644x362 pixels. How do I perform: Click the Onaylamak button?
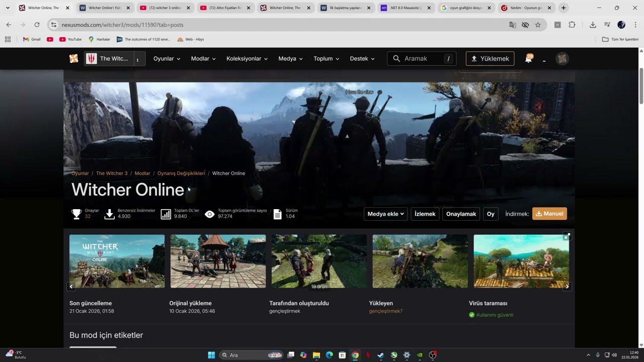(461, 214)
